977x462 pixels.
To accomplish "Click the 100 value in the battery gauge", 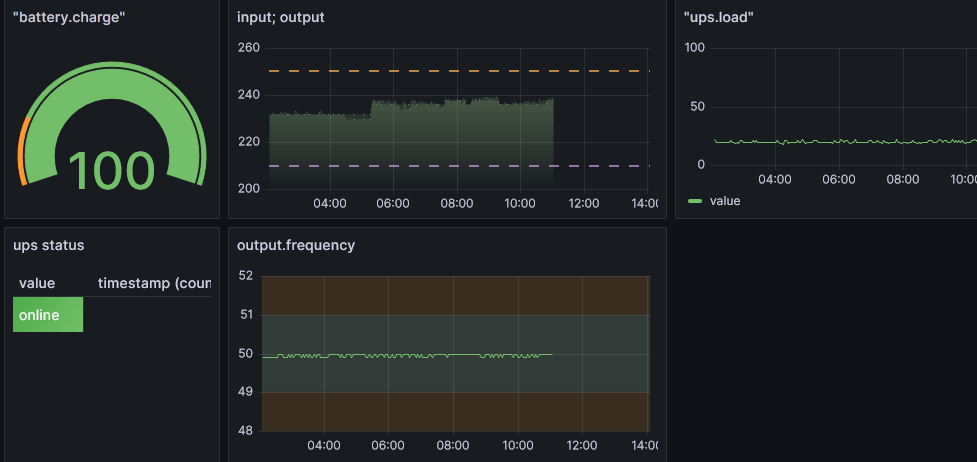I will (111, 171).
